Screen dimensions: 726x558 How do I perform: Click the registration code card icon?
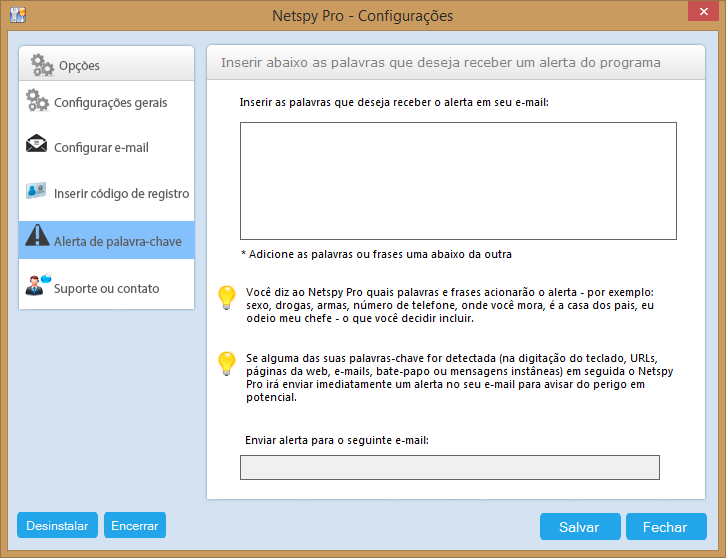(x=36, y=190)
